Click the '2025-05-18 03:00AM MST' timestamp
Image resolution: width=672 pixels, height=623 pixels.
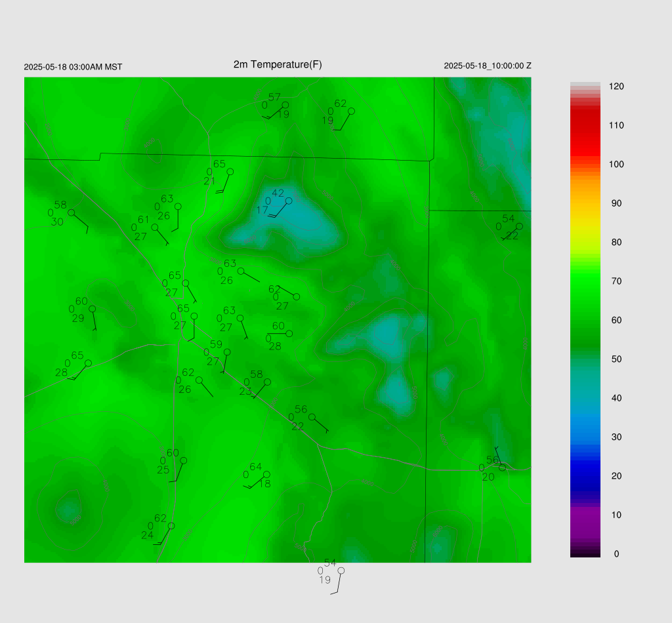point(73,67)
